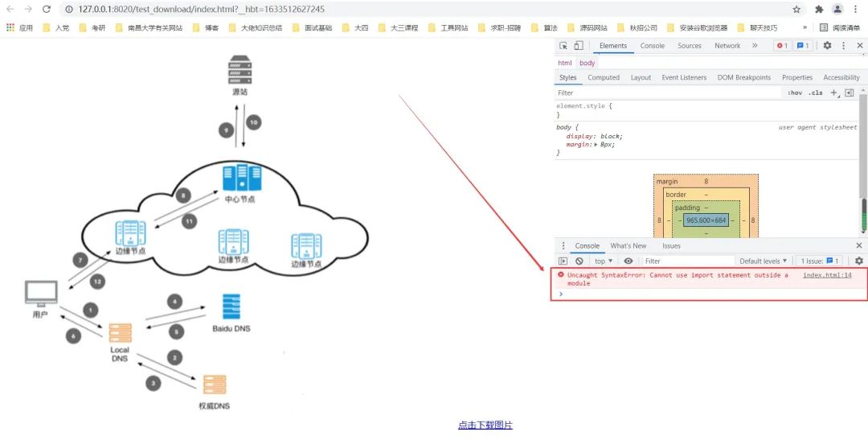Click the 1 Issue button in console
Screen dimensions: 868x440
(820, 261)
